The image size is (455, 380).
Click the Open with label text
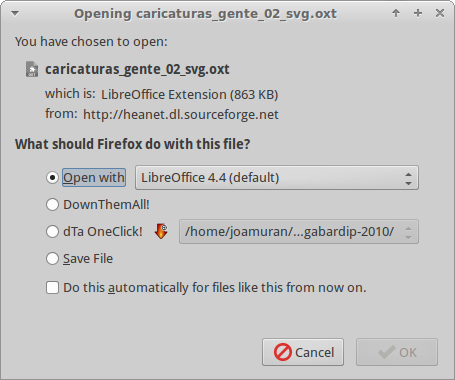pos(94,178)
